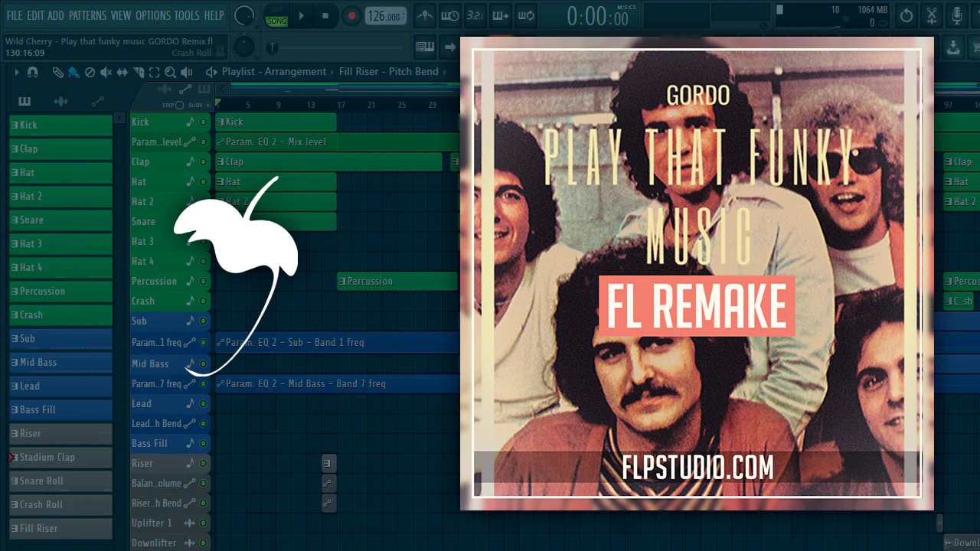This screenshot has height=551, width=980.
Task: Select the Kick pattern in the picker
Action: tap(60, 125)
